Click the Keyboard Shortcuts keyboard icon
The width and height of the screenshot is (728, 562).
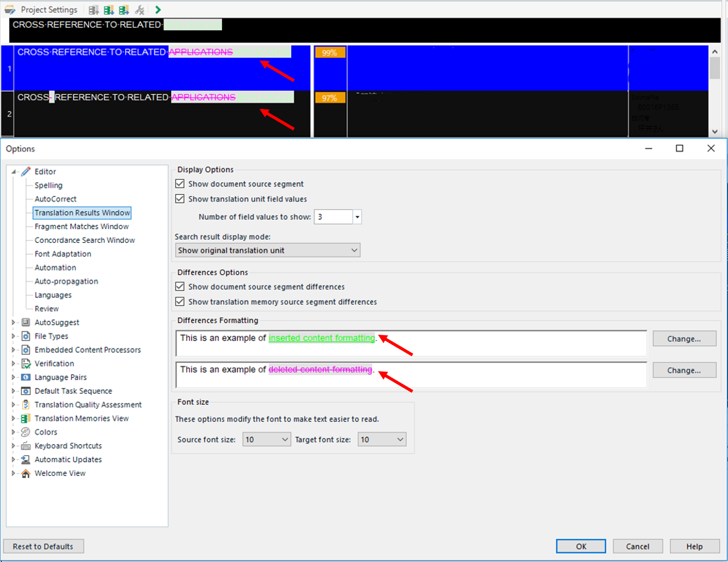(x=26, y=446)
